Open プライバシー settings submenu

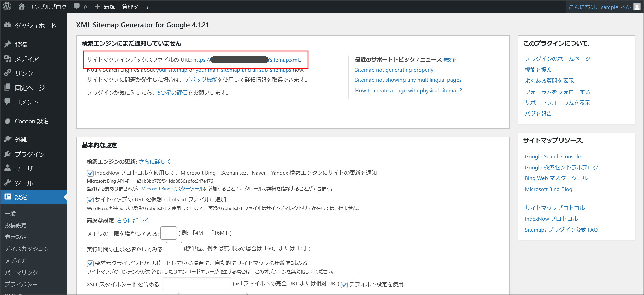tap(21, 284)
